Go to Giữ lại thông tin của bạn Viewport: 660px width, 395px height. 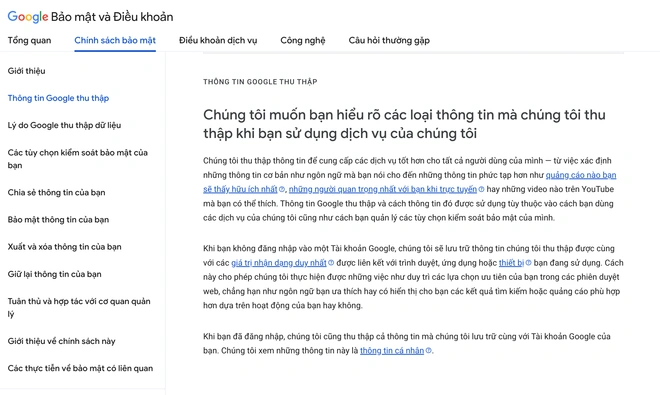click(x=55, y=274)
